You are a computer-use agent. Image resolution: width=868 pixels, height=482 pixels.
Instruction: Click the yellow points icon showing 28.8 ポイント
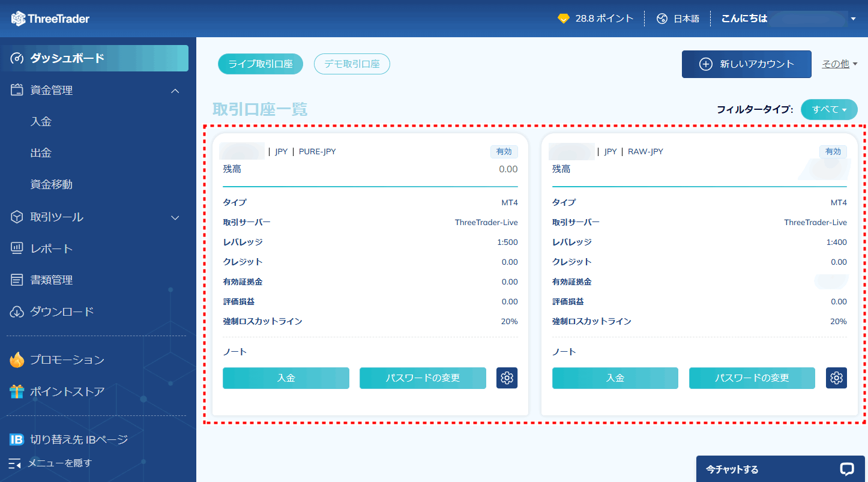click(563, 18)
